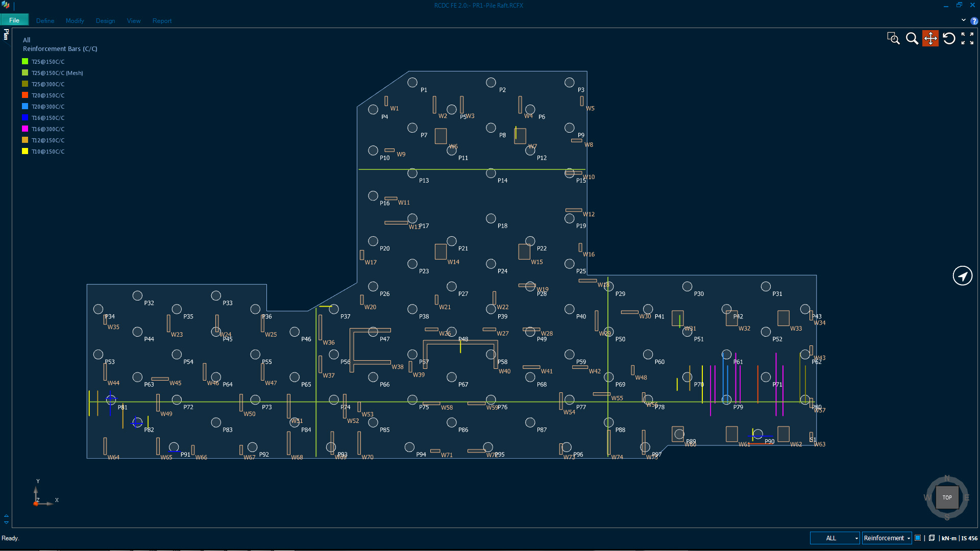Click the round navigation arrow button
This screenshot has height=551, width=980.
pos(963,276)
